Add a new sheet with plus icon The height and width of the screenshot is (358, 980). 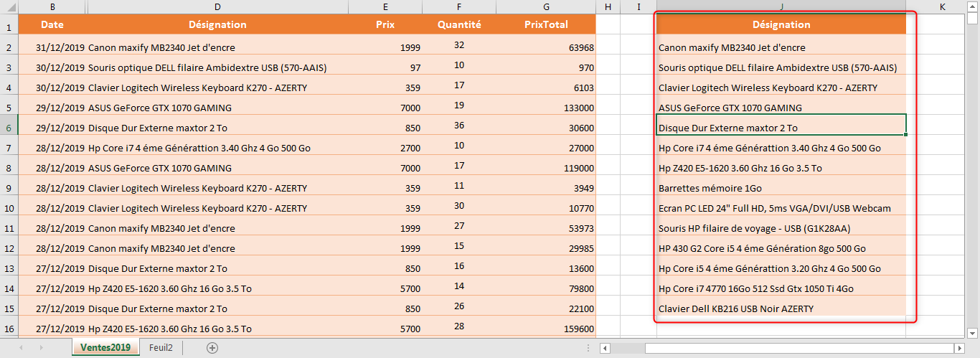tap(212, 348)
